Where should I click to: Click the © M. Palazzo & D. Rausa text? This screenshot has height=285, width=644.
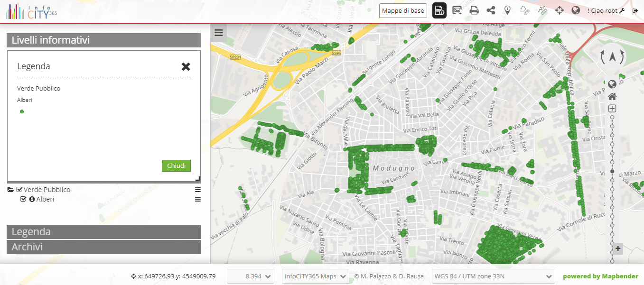tap(389, 276)
